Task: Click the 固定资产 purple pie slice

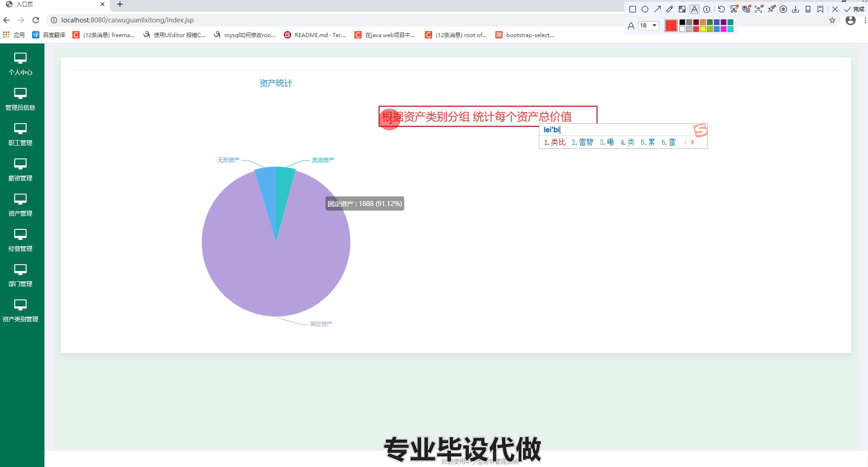Action: point(276,266)
